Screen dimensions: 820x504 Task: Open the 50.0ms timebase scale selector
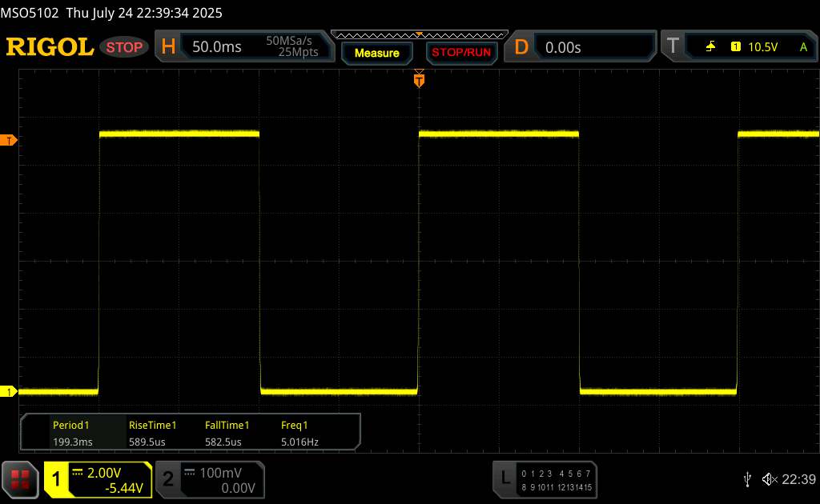pyautogui.click(x=217, y=47)
